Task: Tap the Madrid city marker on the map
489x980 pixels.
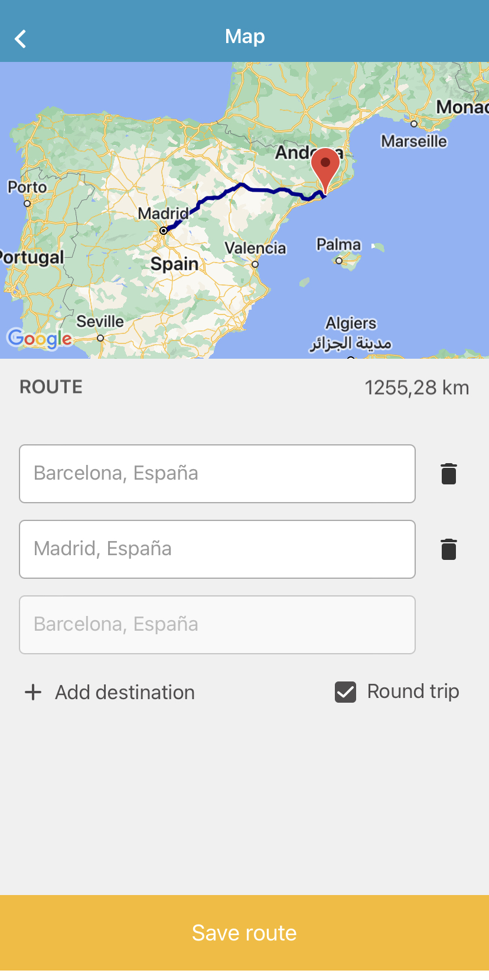Action: (164, 231)
